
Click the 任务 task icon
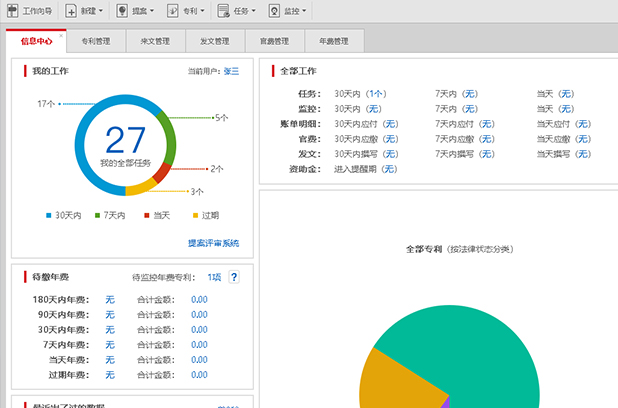[x=222, y=11]
